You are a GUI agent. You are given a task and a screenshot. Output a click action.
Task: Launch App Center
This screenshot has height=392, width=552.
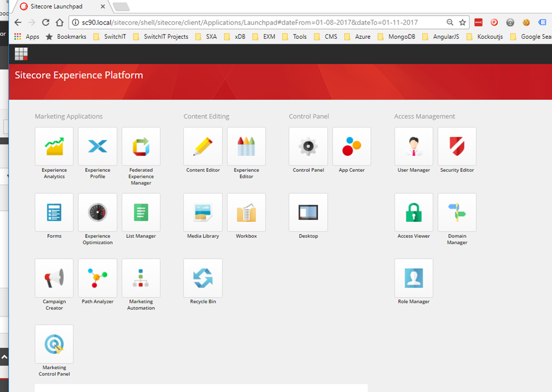351,146
